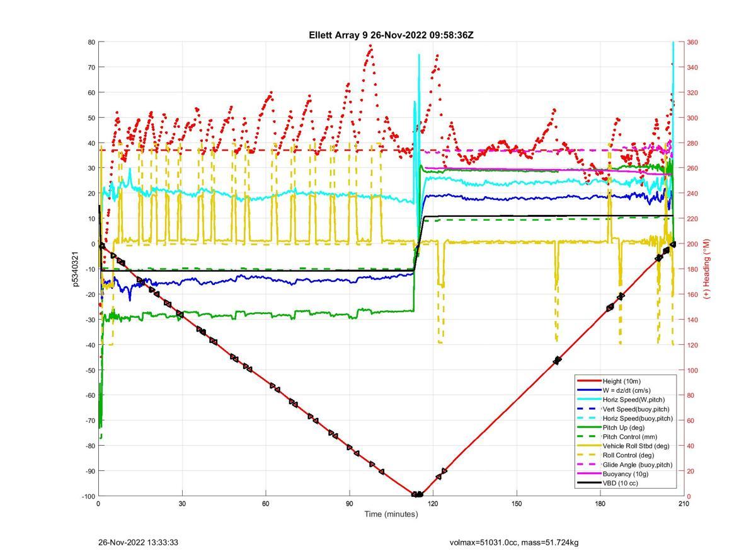
Task: Click the right axis tick label 200
Action: pos(692,244)
